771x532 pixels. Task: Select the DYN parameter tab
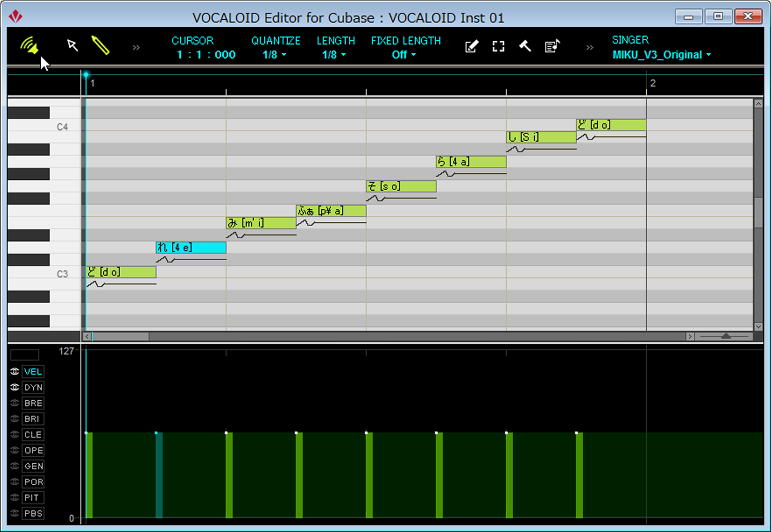(33, 387)
